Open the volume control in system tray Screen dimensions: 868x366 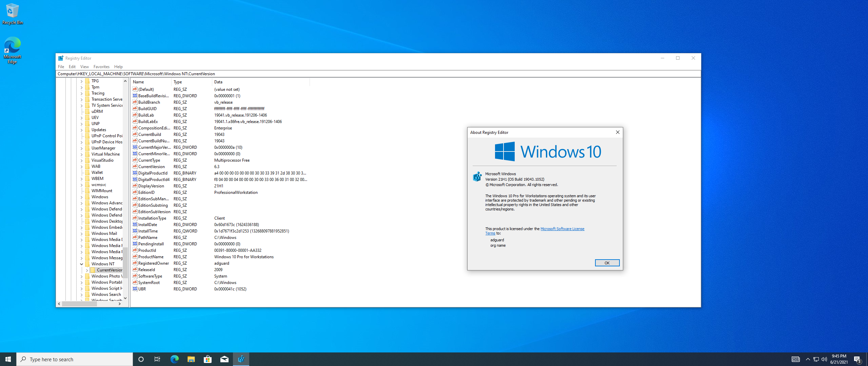click(x=824, y=359)
